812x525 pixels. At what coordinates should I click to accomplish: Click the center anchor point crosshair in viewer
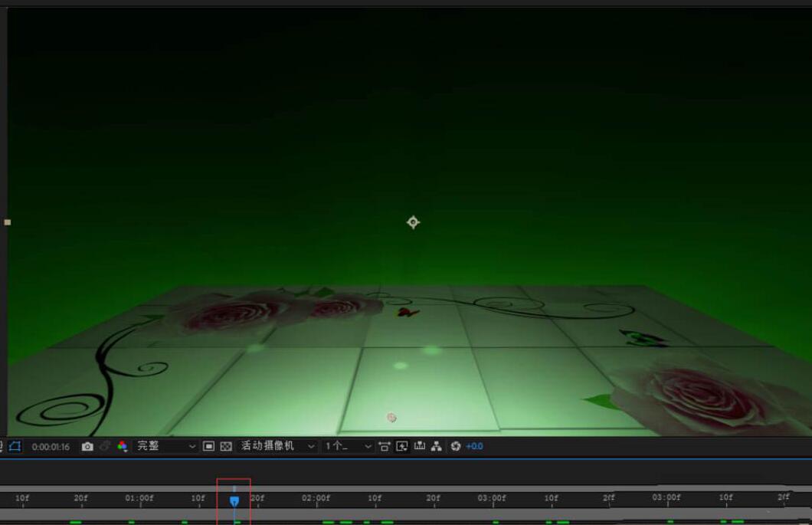(x=413, y=222)
